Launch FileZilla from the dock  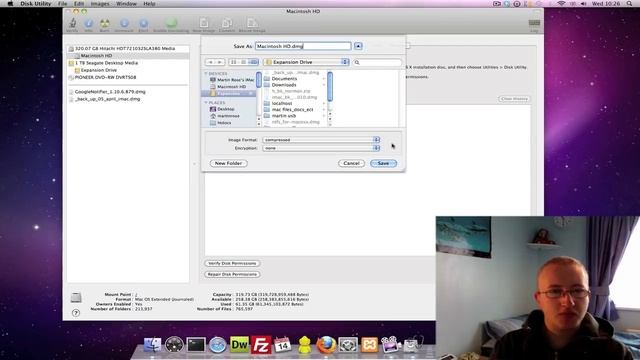[x=261, y=345]
